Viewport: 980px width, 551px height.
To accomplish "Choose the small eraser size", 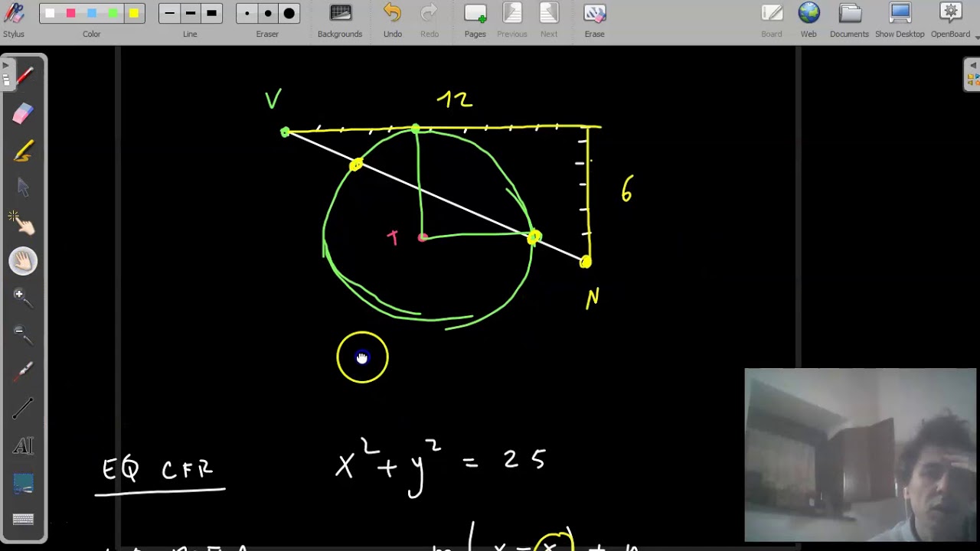I will (247, 13).
